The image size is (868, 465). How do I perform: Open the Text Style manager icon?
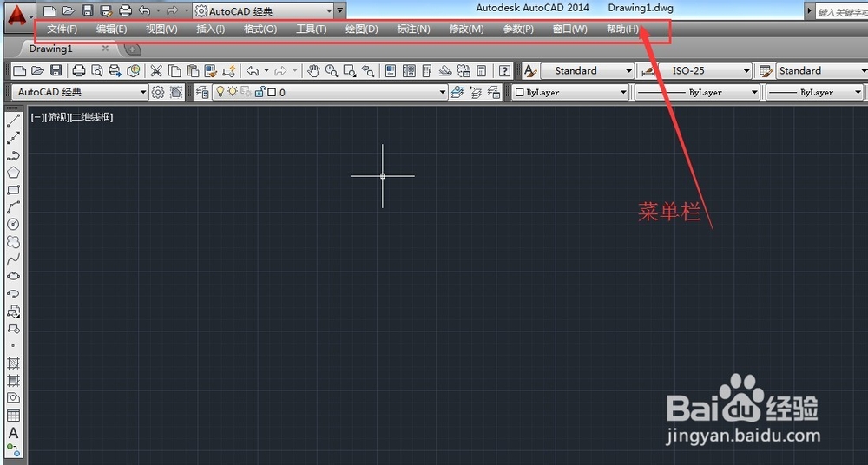[x=530, y=71]
